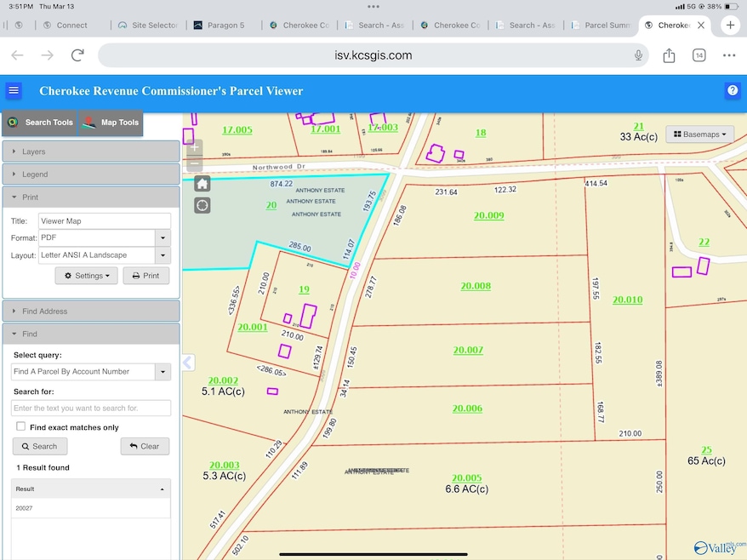Zoom in the map with plus button
The width and height of the screenshot is (747, 560).
(195, 147)
